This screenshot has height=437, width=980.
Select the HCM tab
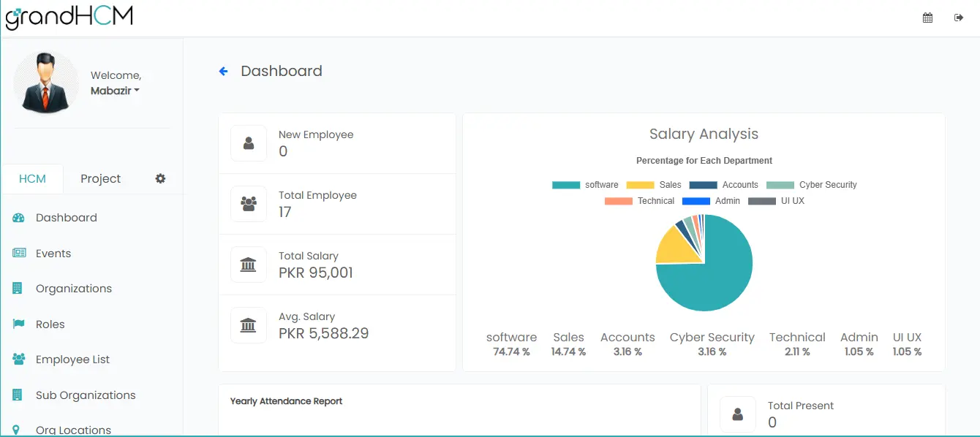[x=32, y=179]
